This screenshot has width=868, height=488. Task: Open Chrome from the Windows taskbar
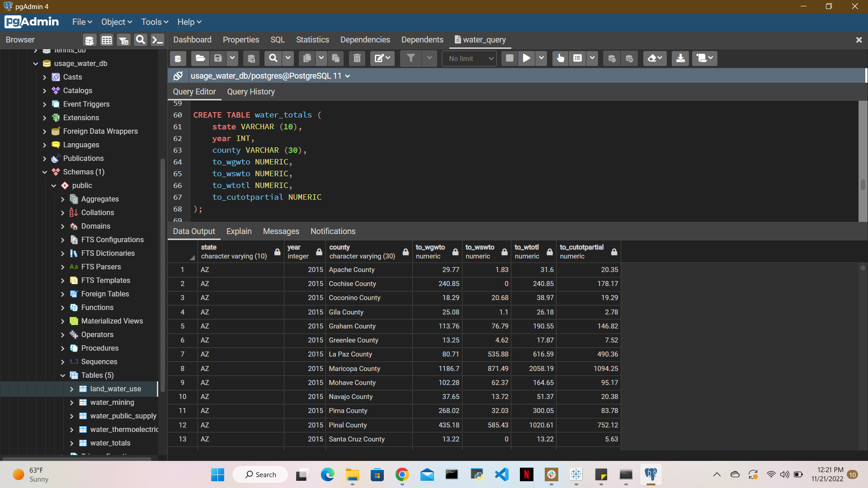[402, 474]
